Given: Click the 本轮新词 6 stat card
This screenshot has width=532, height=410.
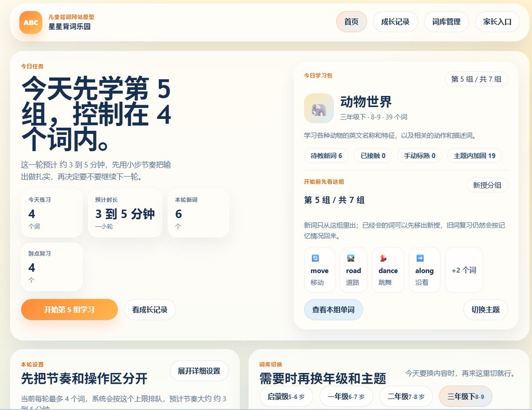Looking at the screenshot, I should [x=198, y=213].
